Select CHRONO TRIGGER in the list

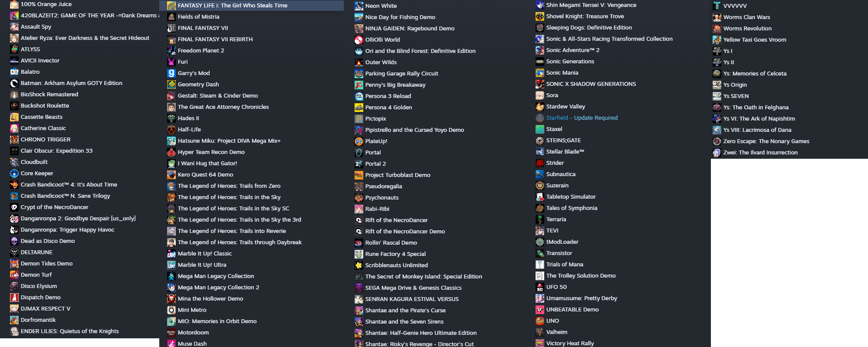tap(46, 140)
